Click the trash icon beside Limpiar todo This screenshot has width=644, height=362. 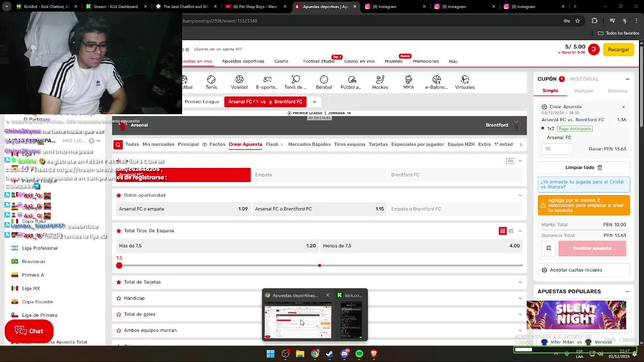(600, 167)
